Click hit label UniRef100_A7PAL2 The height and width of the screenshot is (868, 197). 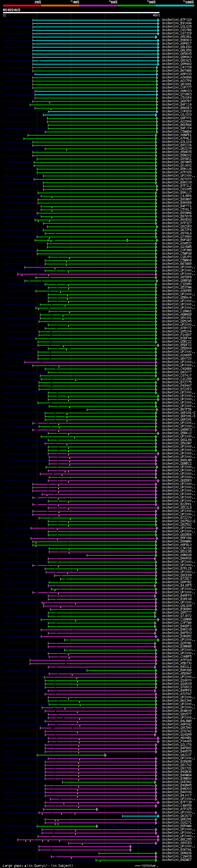pyautogui.click(x=176, y=138)
